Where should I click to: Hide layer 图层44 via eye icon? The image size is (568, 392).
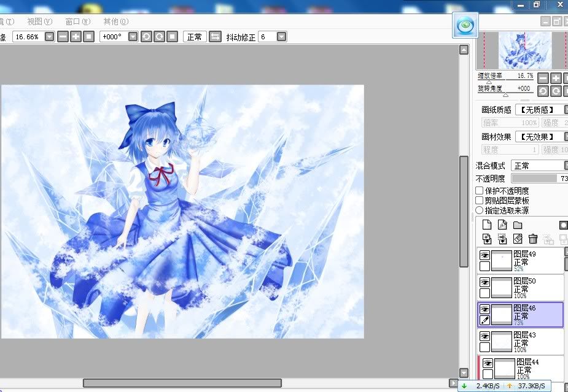[488, 363]
